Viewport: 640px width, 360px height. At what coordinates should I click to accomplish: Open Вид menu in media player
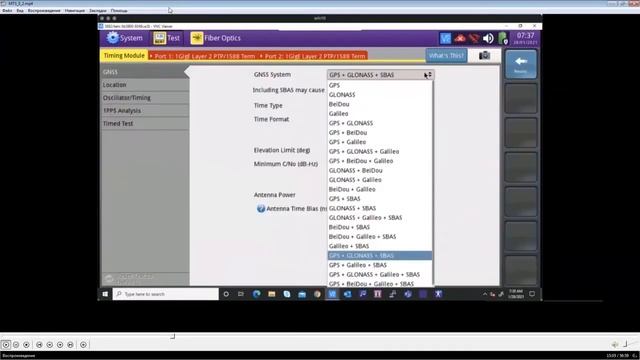click(x=20, y=11)
